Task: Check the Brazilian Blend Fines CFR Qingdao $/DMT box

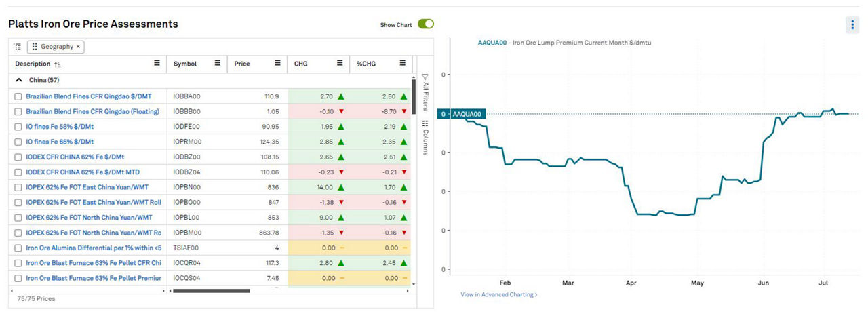Action: point(18,96)
